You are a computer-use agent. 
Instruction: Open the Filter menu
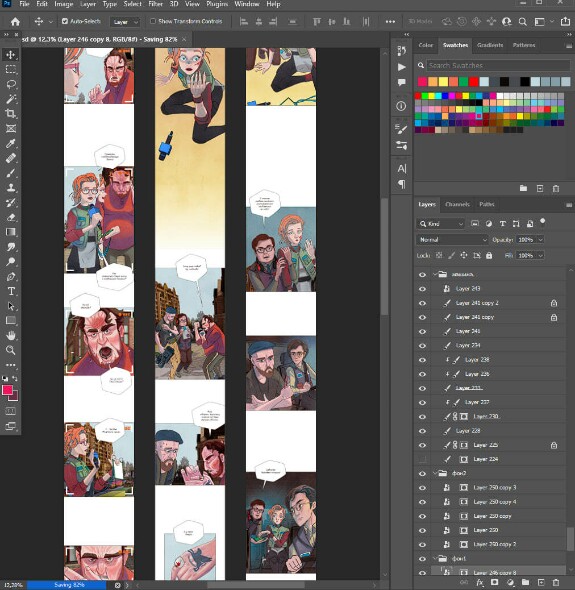(155, 4)
